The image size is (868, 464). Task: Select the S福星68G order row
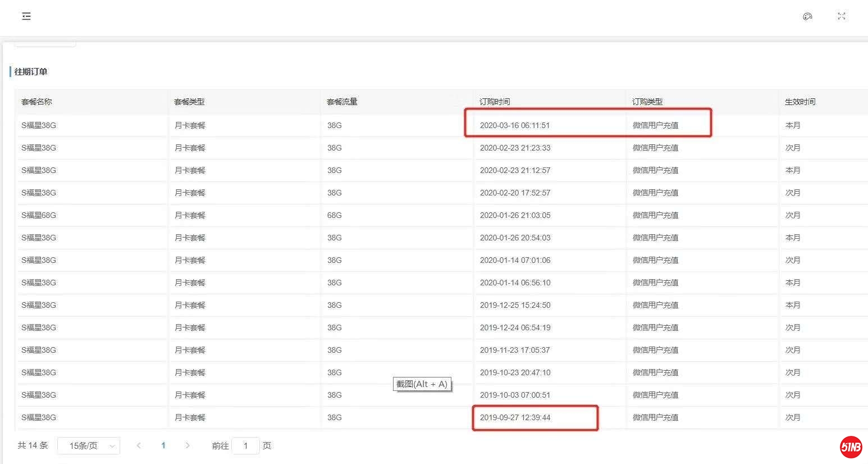tap(39, 215)
